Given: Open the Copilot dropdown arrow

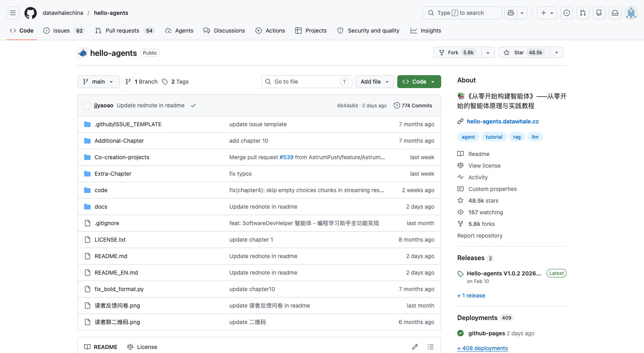Looking at the screenshot, I should pos(522,13).
